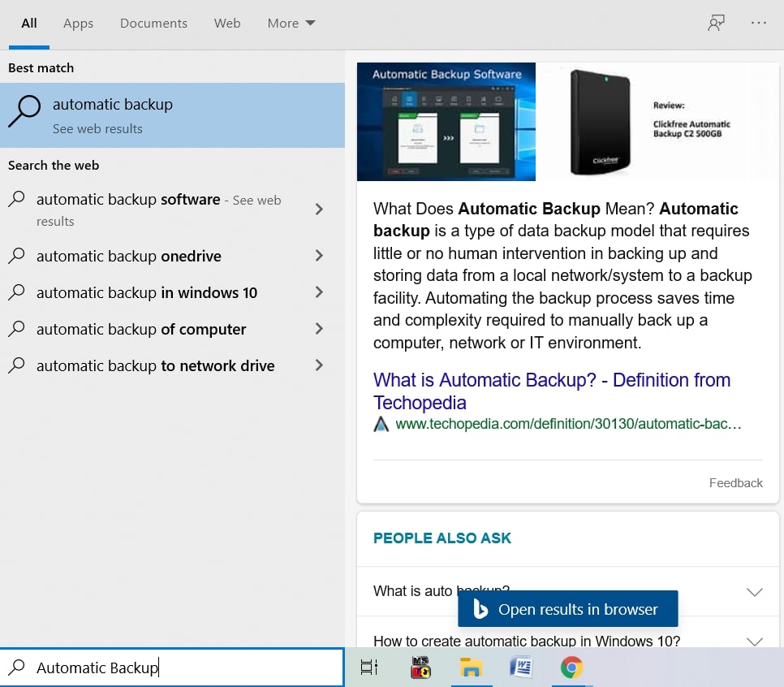Open 'What is Automatic Backup?' Techopedia link
Viewport: 784px width, 687px height.
552,391
